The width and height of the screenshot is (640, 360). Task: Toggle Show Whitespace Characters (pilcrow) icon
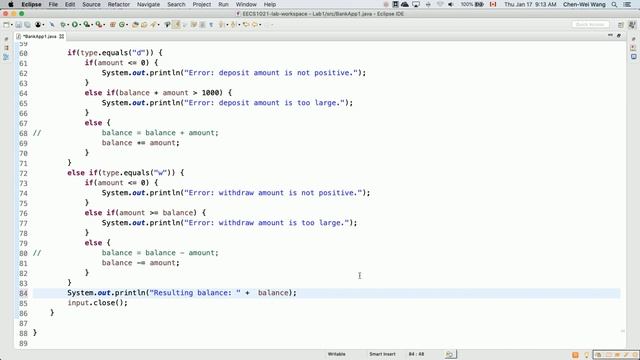pyautogui.click(x=211, y=25)
